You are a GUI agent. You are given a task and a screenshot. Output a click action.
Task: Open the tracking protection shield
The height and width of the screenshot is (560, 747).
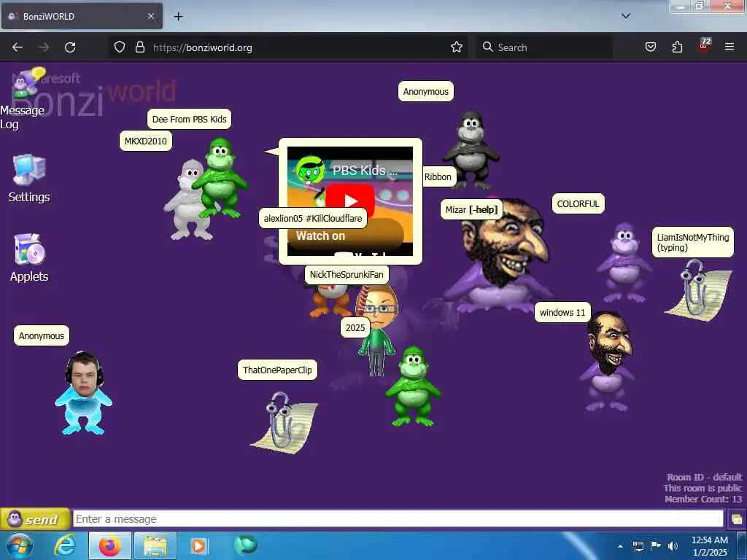[120, 47]
